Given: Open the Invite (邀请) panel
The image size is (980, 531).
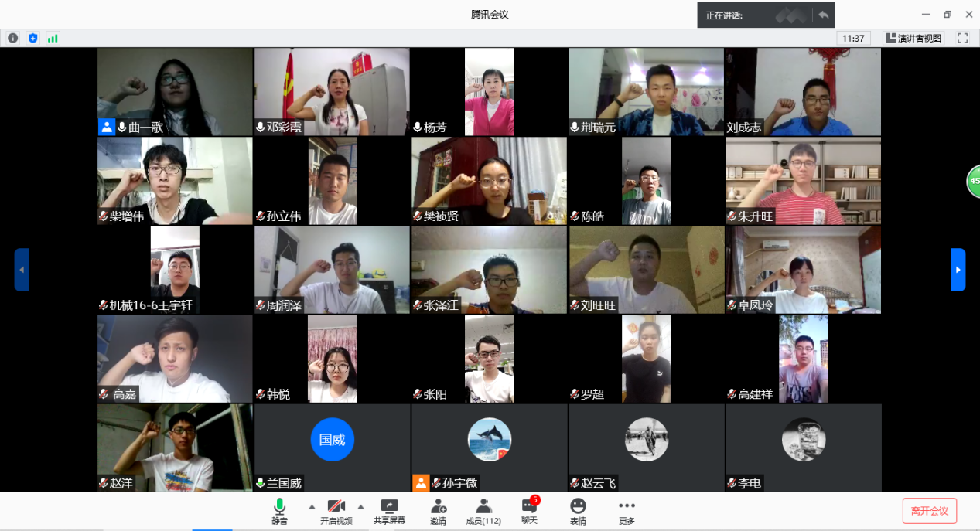Looking at the screenshot, I should (439, 511).
